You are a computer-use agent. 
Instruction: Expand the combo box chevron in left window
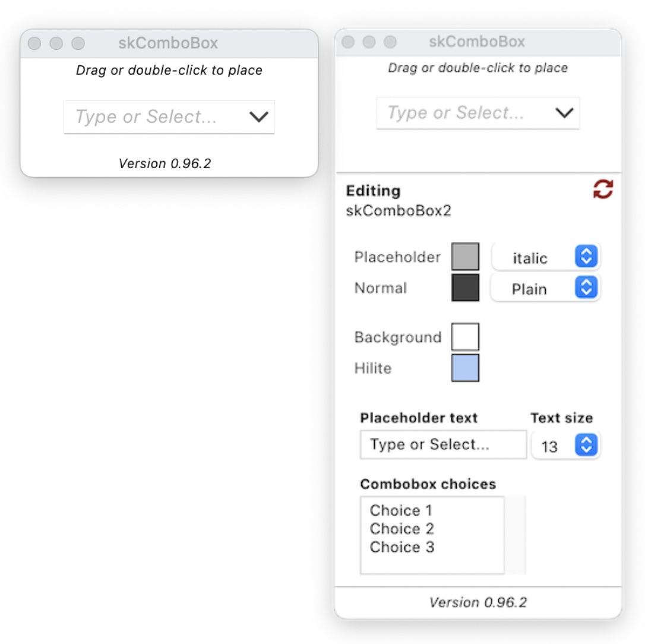pyautogui.click(x=259, y=117)
